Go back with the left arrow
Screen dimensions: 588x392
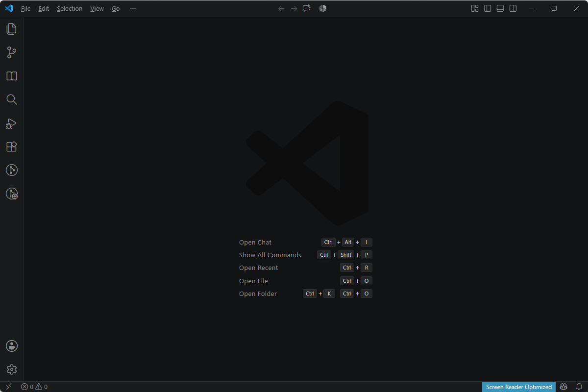(281, 8)
